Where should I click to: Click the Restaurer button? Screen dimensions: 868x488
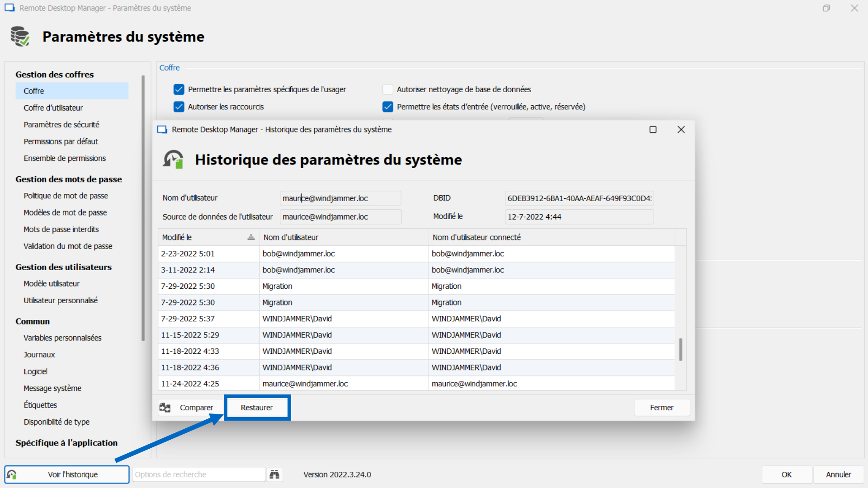coord(257,407)
